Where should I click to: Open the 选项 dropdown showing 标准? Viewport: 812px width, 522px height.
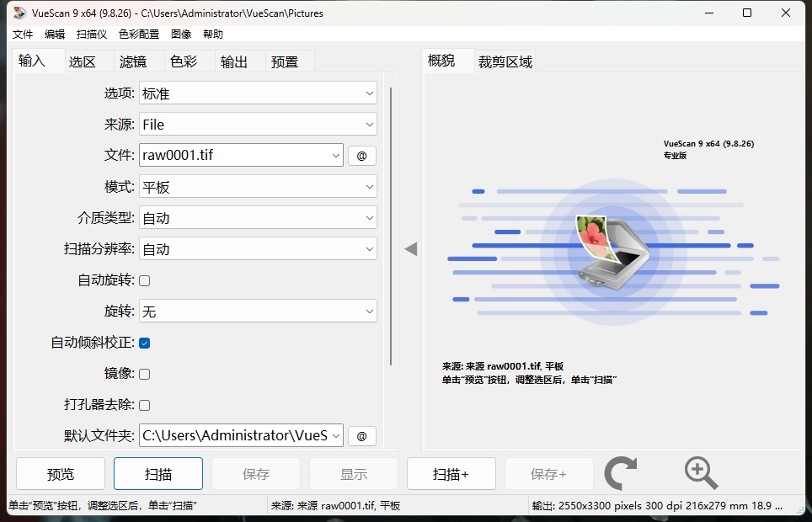[258, 93]
